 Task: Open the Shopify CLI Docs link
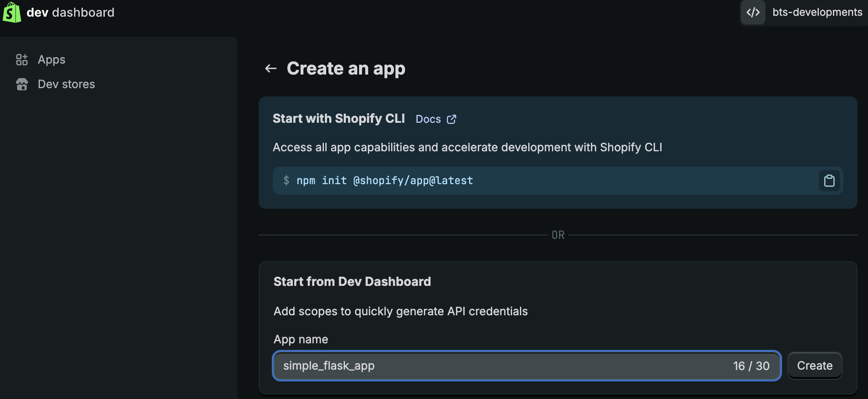[x=428, y=119]
